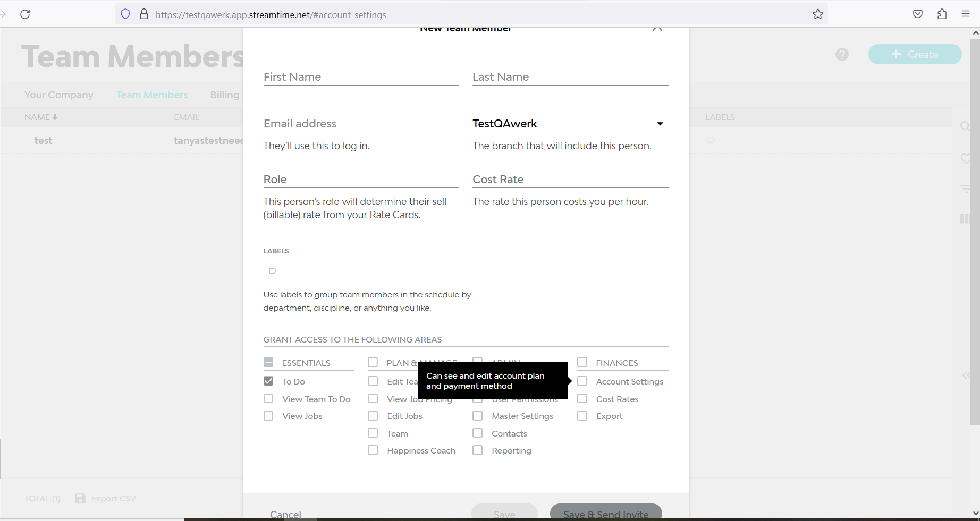Enable Reporting access checkbox
The height and width of the screenshot is (521, 980).
tap(478, 450)
